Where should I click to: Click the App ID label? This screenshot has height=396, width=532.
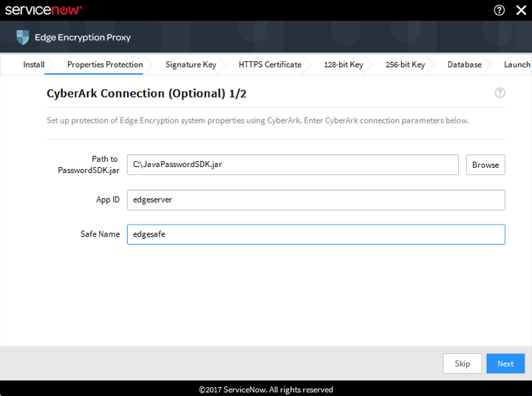(108, 199)
